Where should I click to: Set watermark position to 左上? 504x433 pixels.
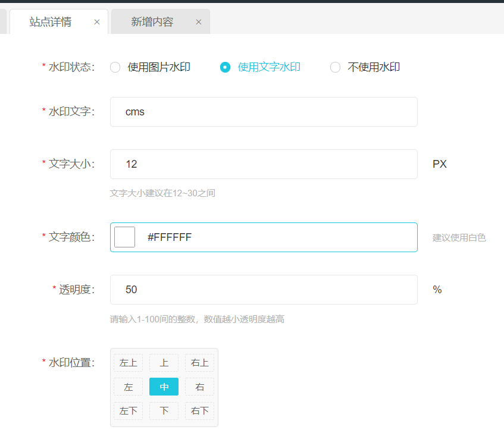(128, 363)
